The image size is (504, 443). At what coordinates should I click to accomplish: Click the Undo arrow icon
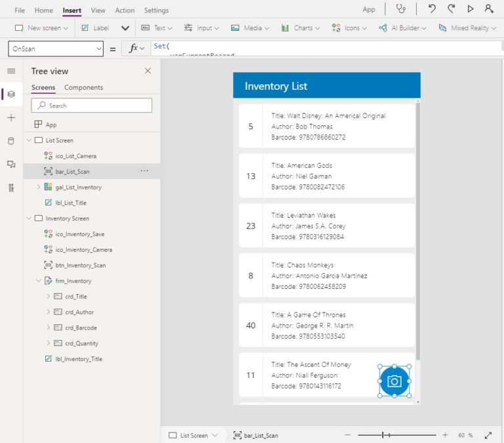[431, 9]
